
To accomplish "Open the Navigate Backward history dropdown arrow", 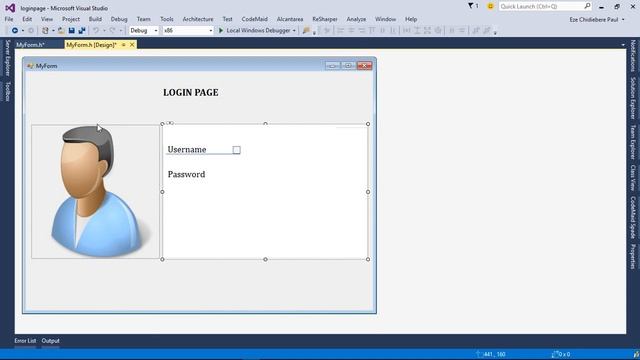I will [x=22, y=31].
